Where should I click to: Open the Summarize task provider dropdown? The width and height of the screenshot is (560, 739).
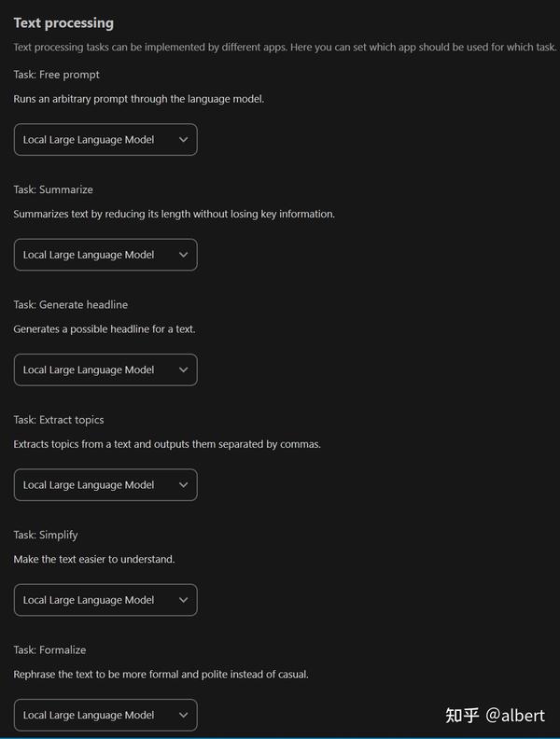[x=105, y=255]
